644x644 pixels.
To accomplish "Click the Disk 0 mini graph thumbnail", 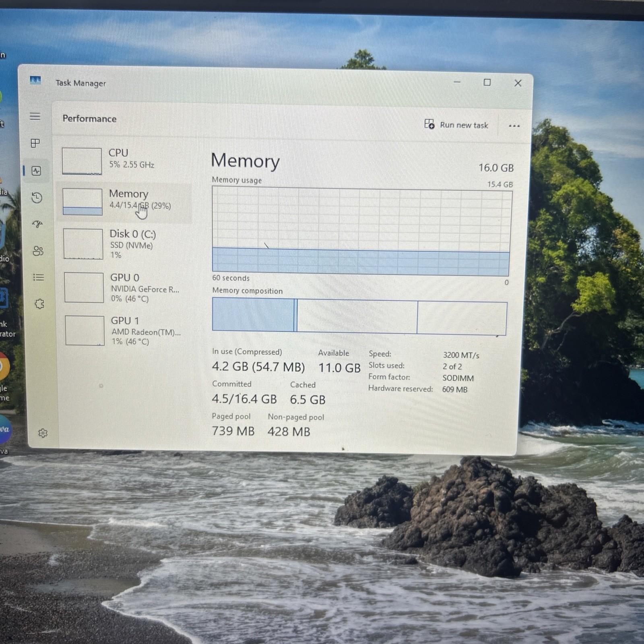I will [x=83, y=244].
